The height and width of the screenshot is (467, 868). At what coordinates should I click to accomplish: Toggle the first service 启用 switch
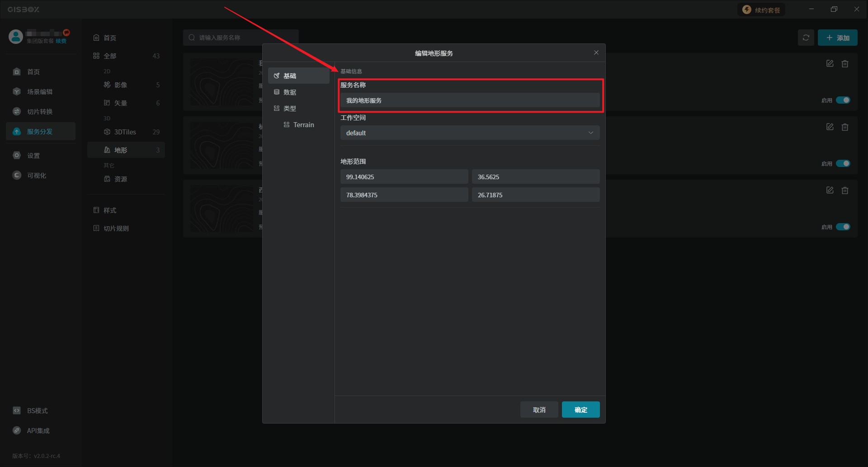click(843, 100)
